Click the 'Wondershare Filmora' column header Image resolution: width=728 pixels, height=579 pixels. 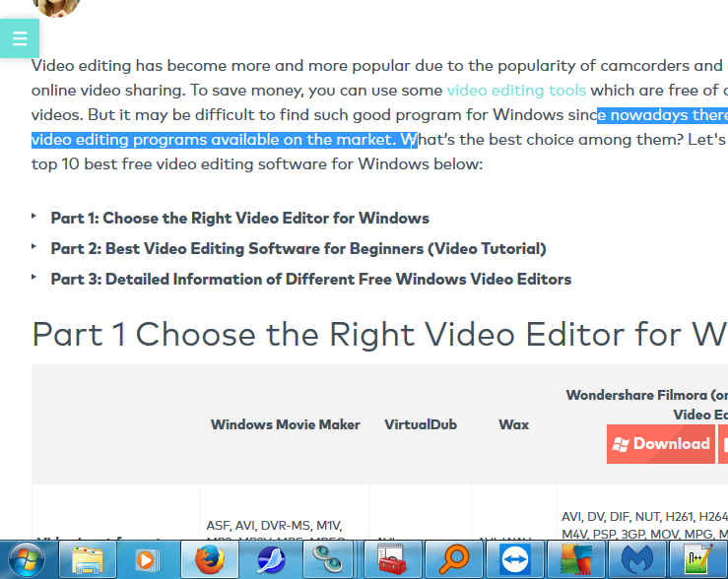pos(647,405)
